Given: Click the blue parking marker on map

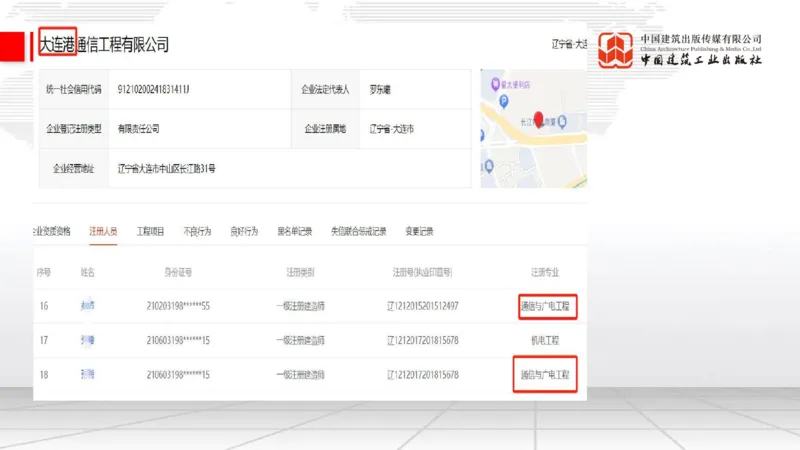Looking at the screenshot, I should (504, 102).
